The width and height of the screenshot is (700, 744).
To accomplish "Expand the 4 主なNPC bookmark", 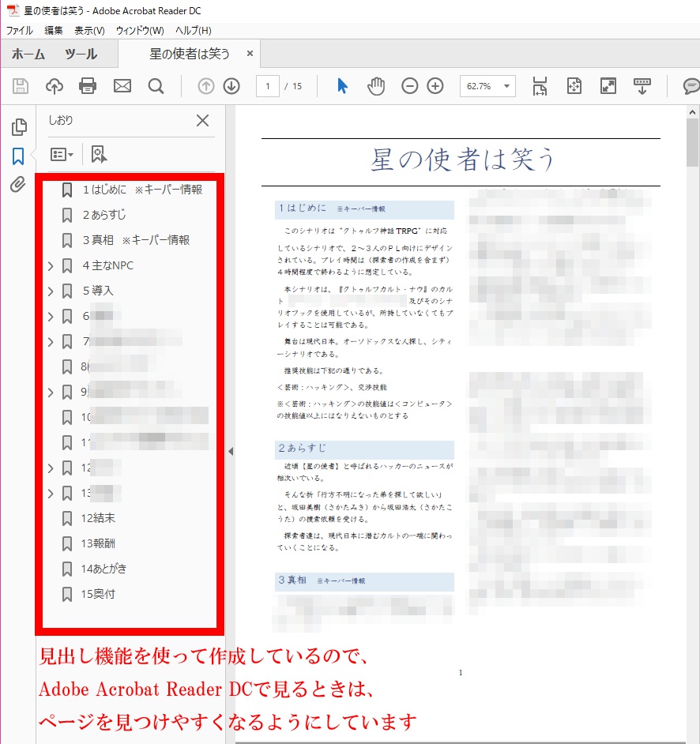I will pyautogui.click(x=51, y=265).
